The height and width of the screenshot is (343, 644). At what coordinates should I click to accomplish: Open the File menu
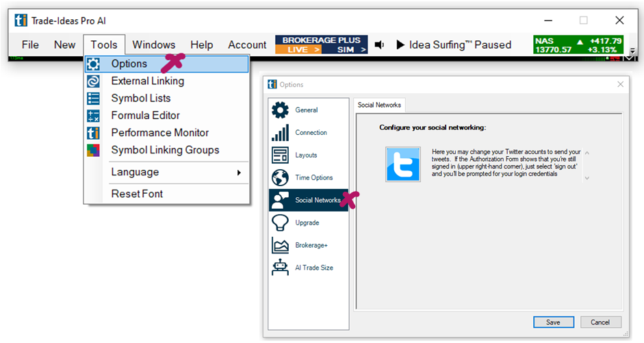point(30,45)
